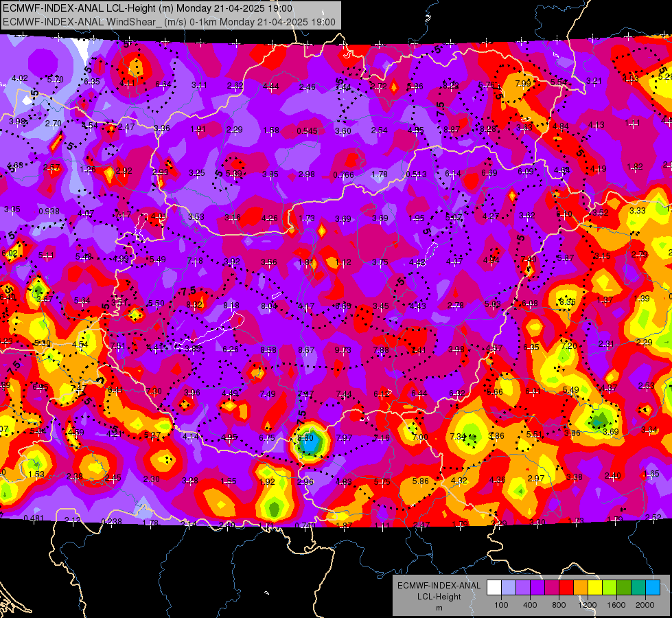Viewport: 672px width, 618px height.
Task: Click the wind shear value 8.36
Action: pos(567,301)
